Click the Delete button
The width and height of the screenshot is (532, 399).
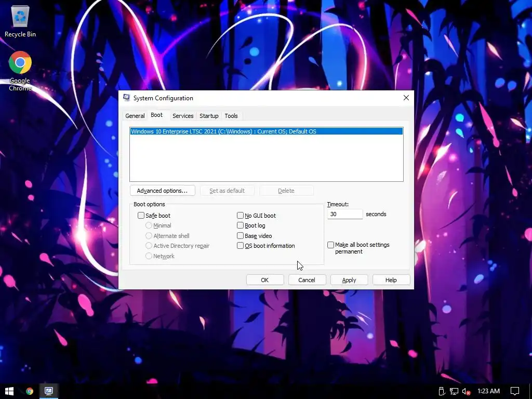point(286,191)
